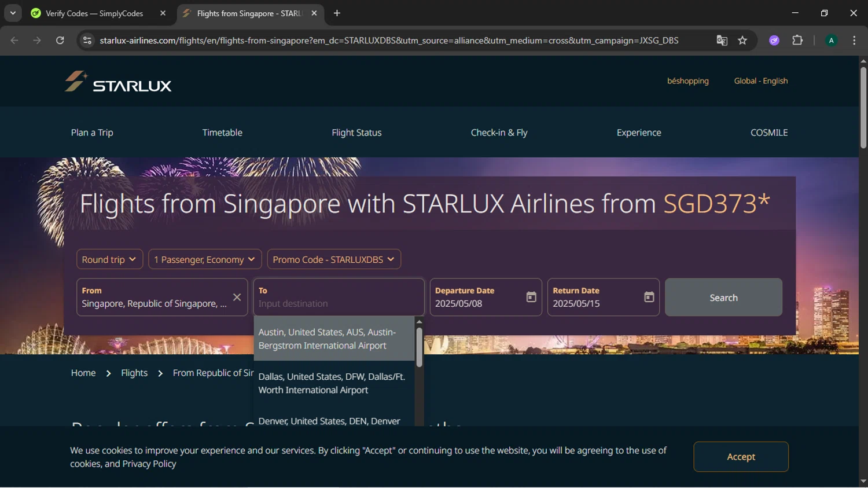Screen dimensions: 868x488
Task: Bookmark this page with star icon
Action: pyautogui.click(x=742, y=41)
